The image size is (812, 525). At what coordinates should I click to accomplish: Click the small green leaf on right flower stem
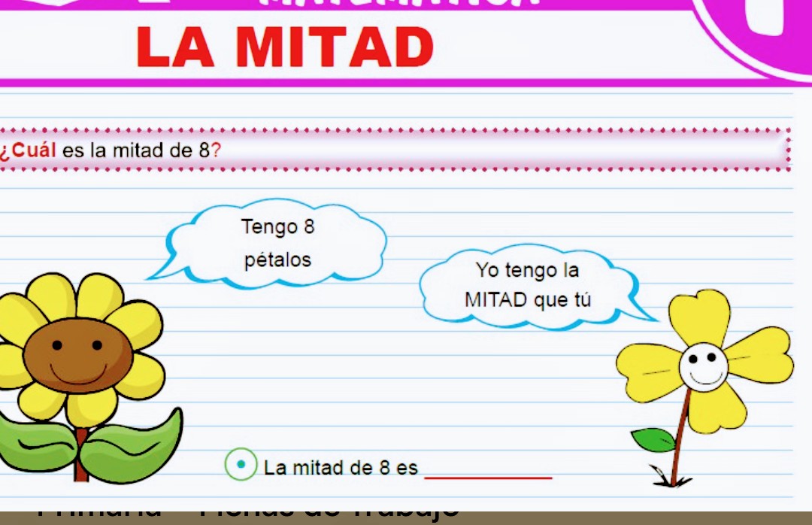(653, 439)
